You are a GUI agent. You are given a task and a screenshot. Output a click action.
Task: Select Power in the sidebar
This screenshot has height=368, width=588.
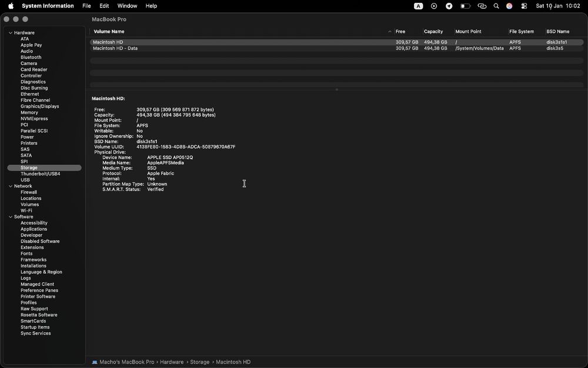tap(27, 137)
